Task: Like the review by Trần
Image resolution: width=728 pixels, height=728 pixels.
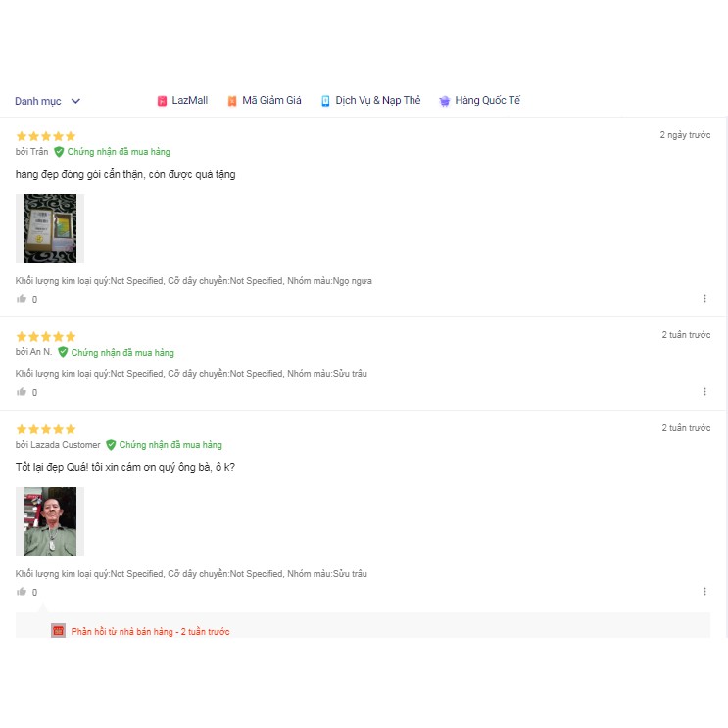Action: coord(22,299)
